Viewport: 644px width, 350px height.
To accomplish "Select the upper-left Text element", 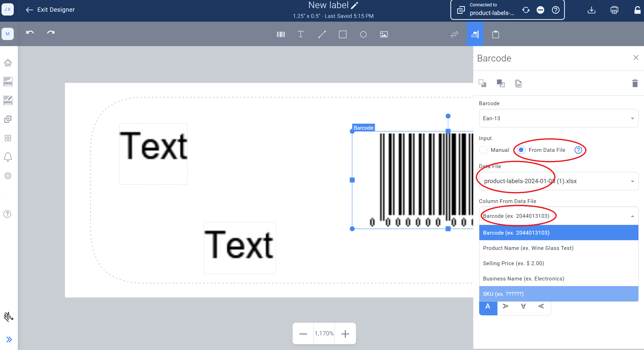I will 153,154.
